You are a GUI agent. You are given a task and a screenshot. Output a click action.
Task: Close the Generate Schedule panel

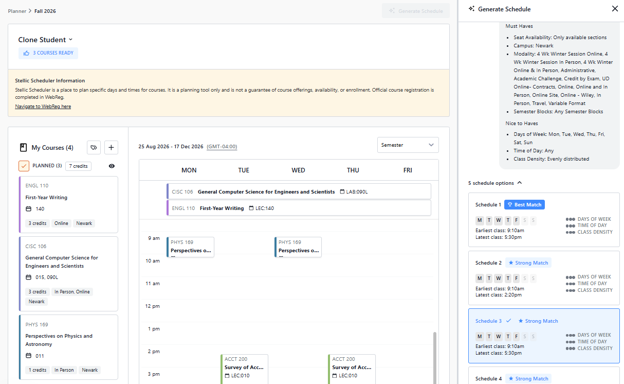click(x=614, y=9)
